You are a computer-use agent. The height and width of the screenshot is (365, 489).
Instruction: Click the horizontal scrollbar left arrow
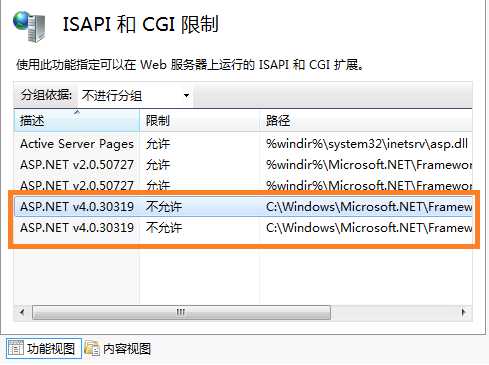(22, 312)
